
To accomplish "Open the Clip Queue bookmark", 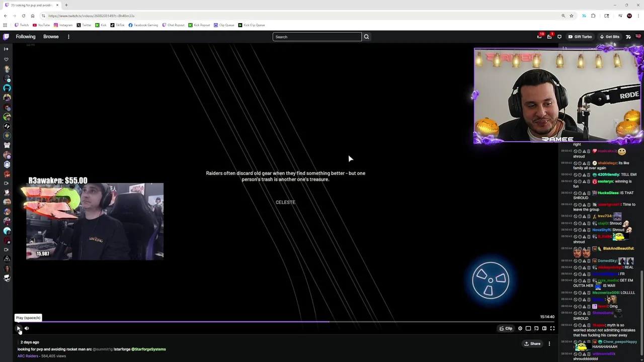I will (x=224, y=25).
